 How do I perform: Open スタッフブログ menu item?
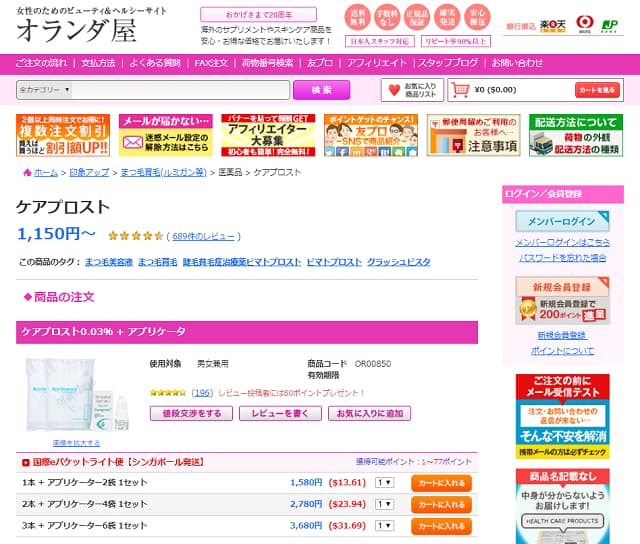click(447, 63)
